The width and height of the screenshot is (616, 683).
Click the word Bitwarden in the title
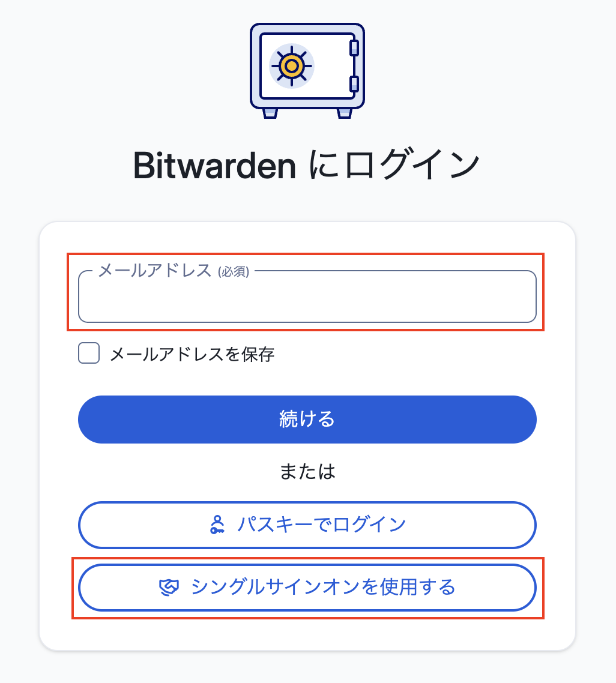[x=214, y=166]
